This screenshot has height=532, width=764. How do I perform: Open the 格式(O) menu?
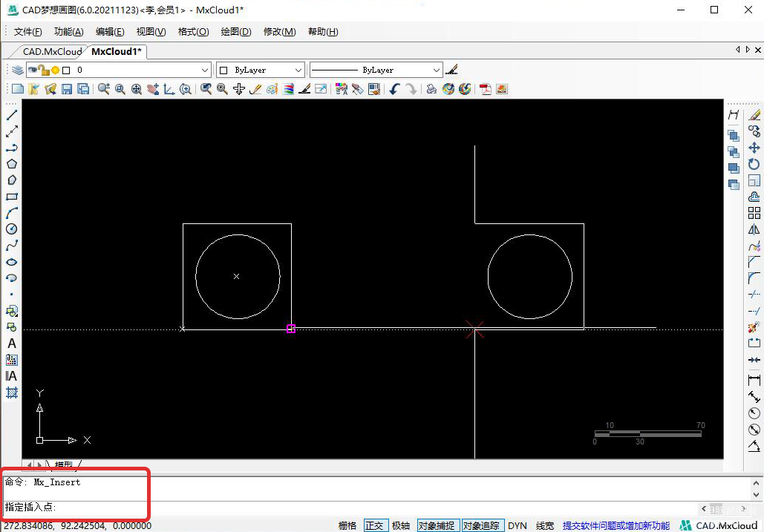point(194,32)
